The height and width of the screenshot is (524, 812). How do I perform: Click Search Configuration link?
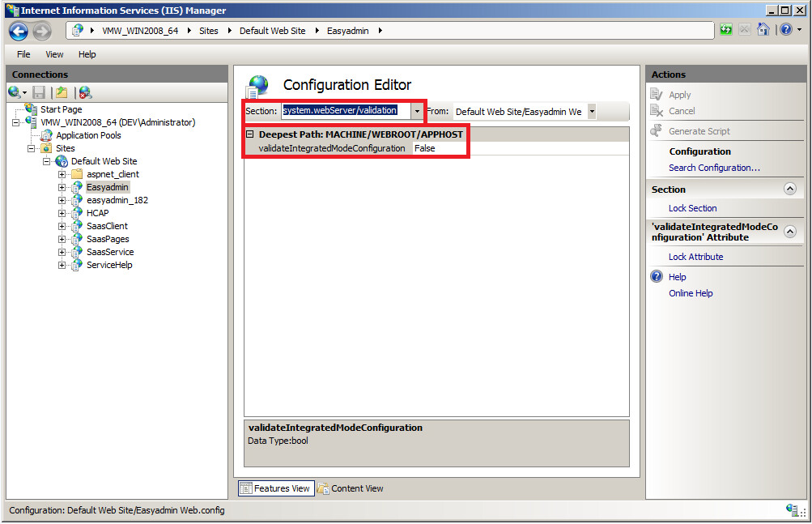tap(714, 168)
